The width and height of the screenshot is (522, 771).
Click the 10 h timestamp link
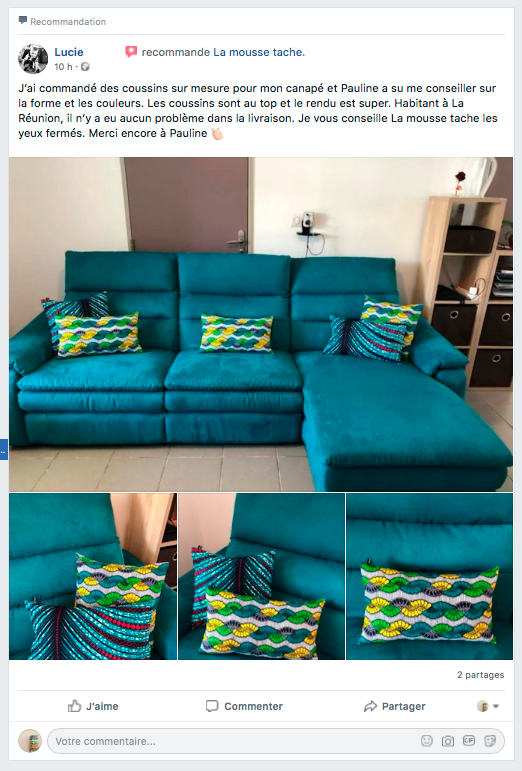63,67
